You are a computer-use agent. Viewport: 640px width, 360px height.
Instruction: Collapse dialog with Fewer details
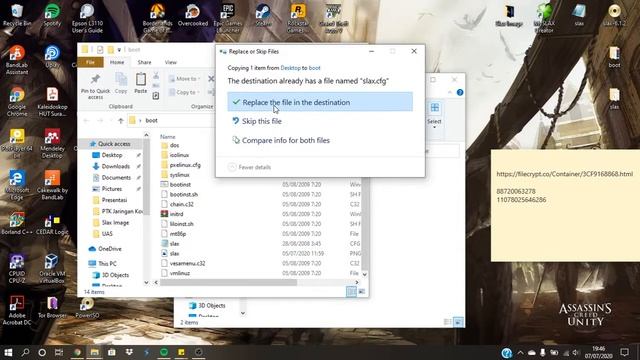click(x=249, y=167)
